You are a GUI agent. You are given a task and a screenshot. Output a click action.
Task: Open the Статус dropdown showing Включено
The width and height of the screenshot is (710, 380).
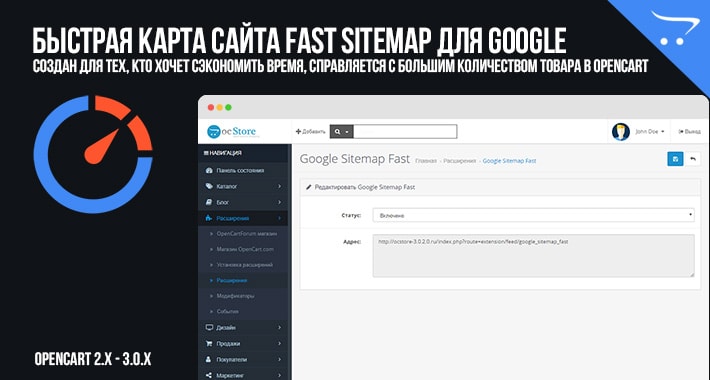tap(533, 215)
